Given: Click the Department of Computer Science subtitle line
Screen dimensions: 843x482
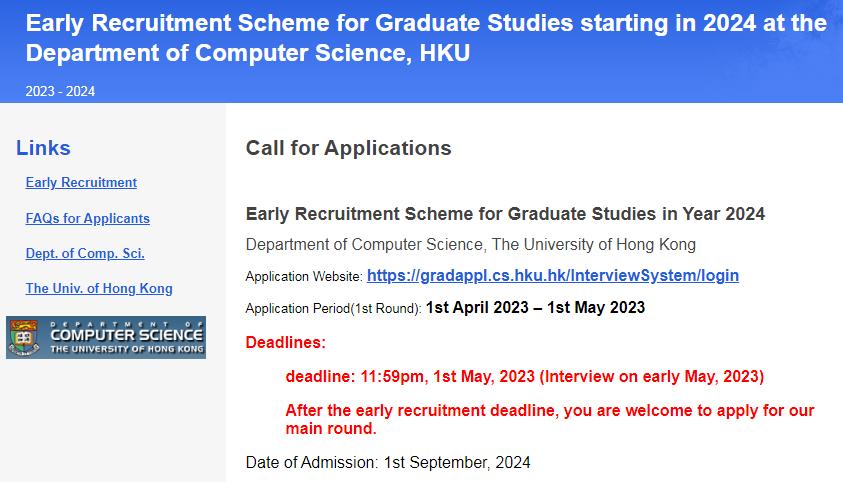Looking at the screenshot, I should coord(470,244).
